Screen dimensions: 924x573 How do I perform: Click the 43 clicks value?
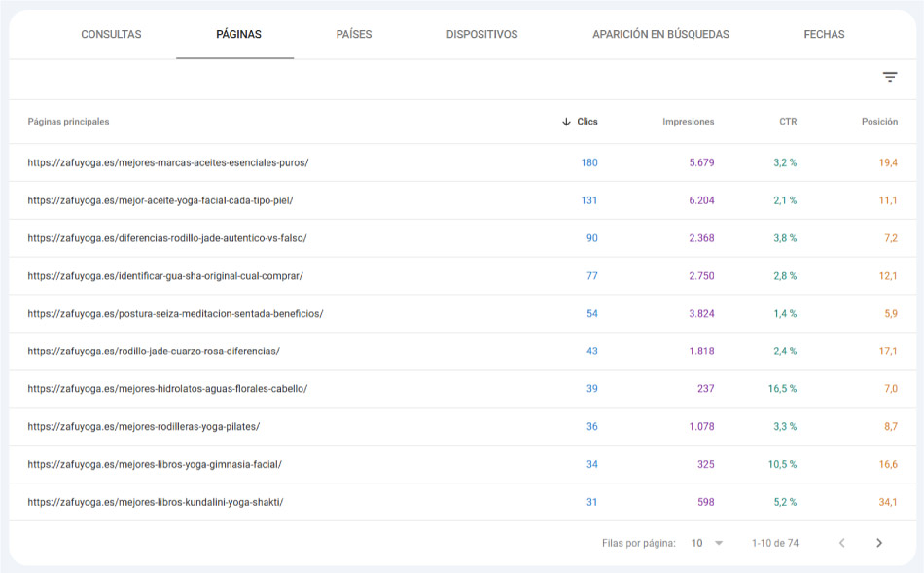(x=591, y=351)
